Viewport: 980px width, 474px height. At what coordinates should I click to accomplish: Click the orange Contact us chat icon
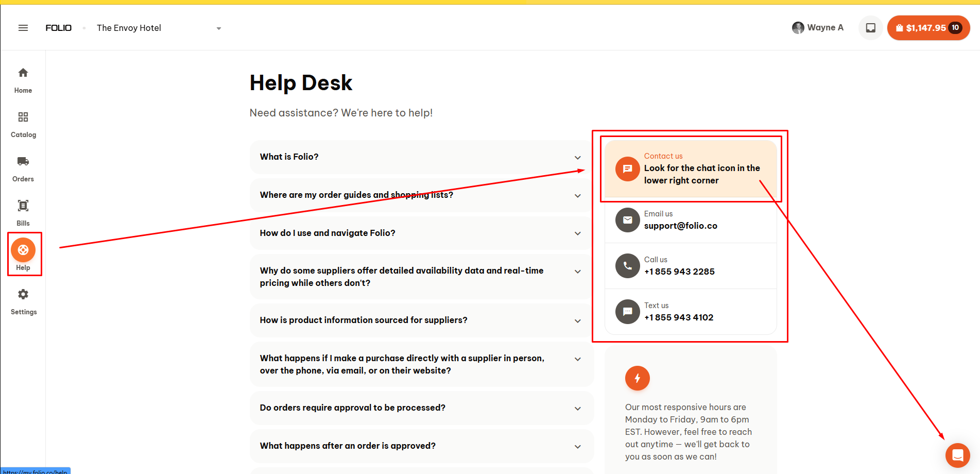point(628,168)
